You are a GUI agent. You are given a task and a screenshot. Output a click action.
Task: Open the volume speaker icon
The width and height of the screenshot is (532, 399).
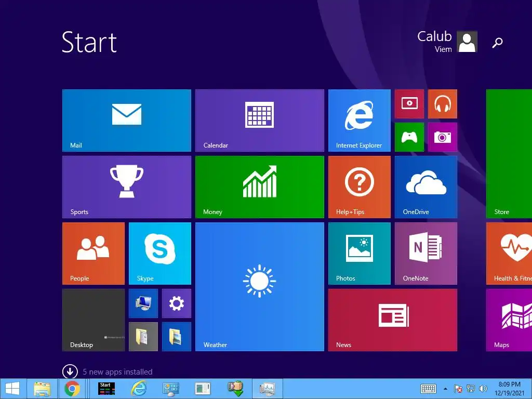(x=483, y=389)
